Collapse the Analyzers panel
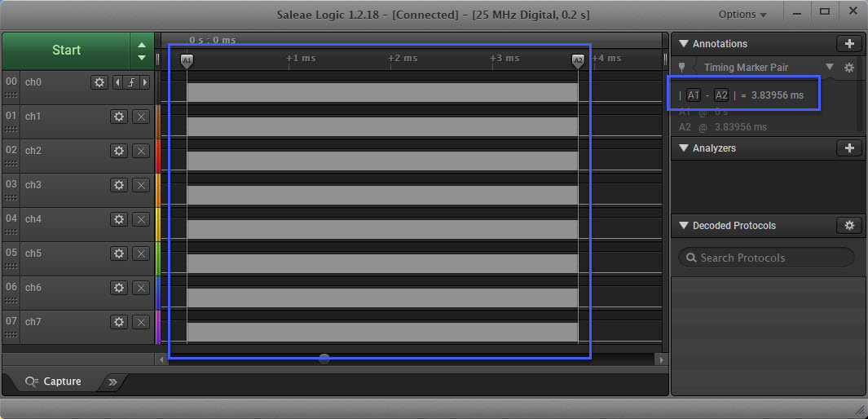This screenshot has height=419, width=868. coord(683,148)
